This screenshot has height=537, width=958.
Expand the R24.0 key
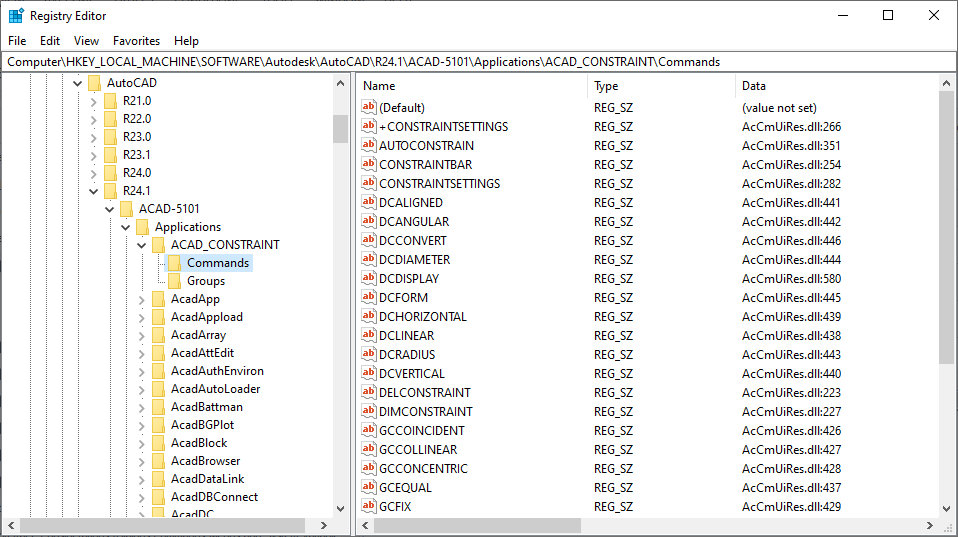pyautogui.click(x=93, y=174)
